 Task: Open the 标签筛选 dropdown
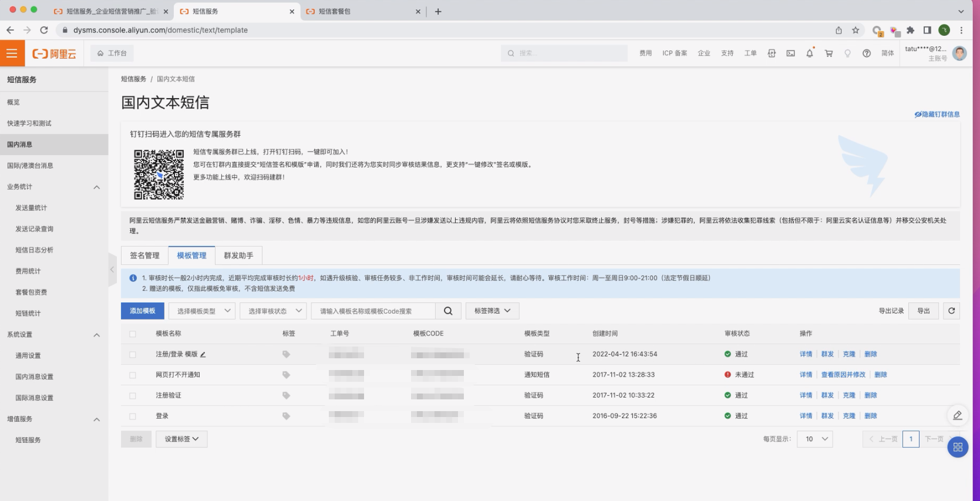click(492, 311)
